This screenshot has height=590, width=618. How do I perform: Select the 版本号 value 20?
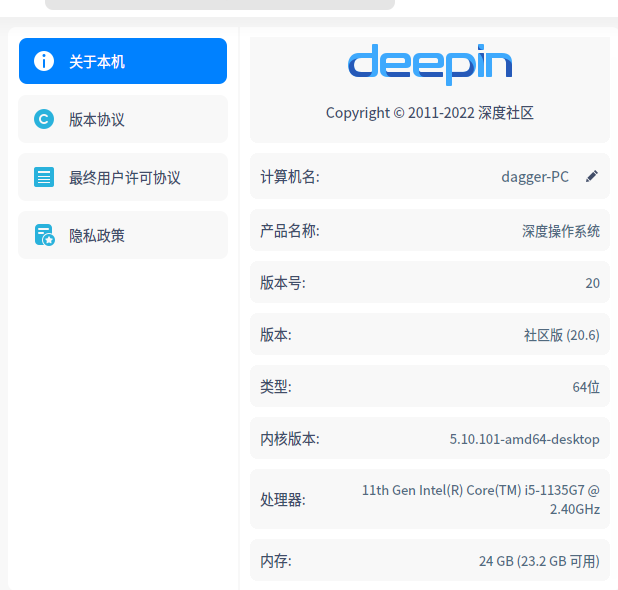pyautogui.click(x=592, y=283)
